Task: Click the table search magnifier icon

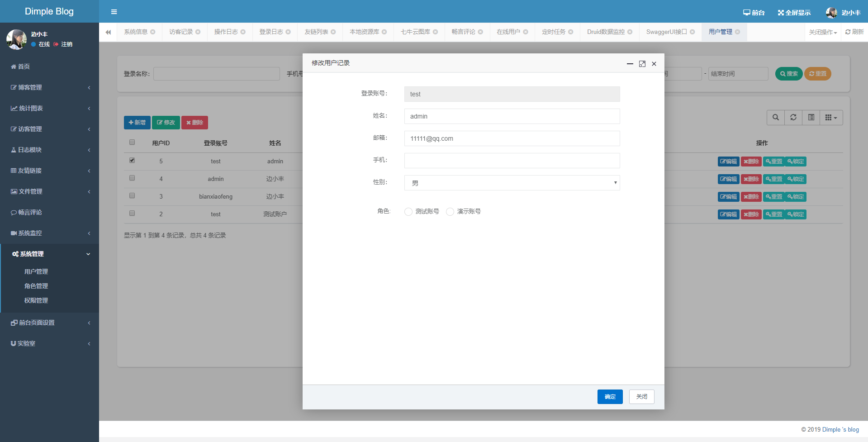Action: [776, 118]
